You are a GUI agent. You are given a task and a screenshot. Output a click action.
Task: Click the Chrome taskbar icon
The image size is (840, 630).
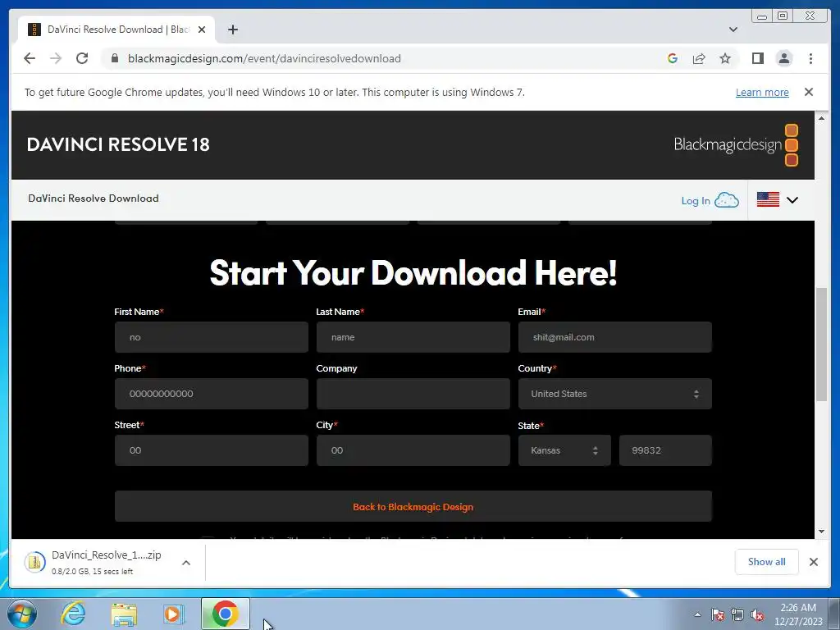click(x=225, y=614)
